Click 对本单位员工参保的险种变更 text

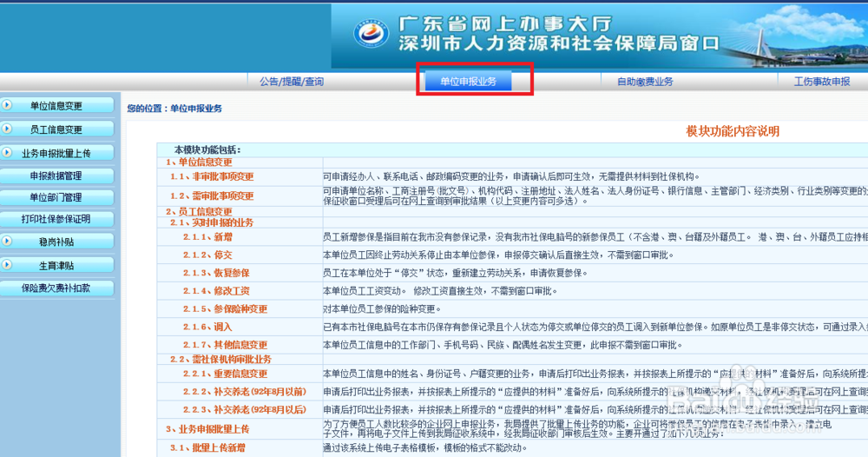(x=382, y=309)
